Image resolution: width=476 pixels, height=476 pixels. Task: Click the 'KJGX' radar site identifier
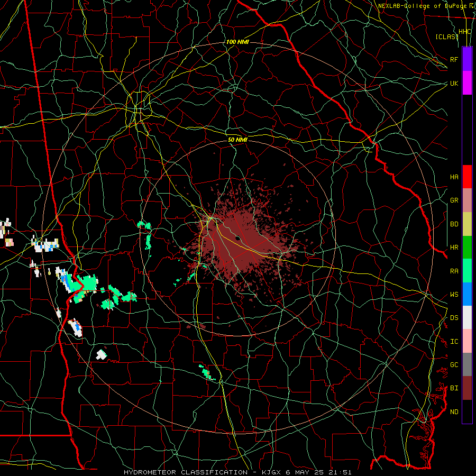[x=271, y=472]
